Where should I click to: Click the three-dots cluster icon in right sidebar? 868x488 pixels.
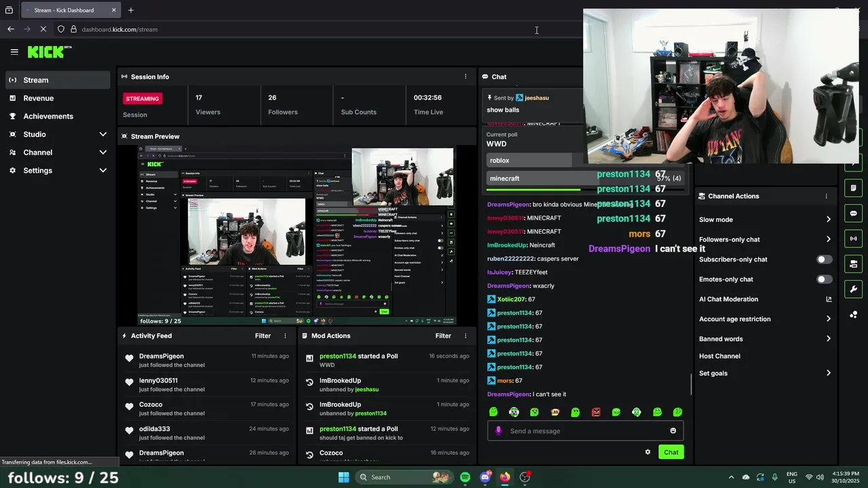[853, 314]
